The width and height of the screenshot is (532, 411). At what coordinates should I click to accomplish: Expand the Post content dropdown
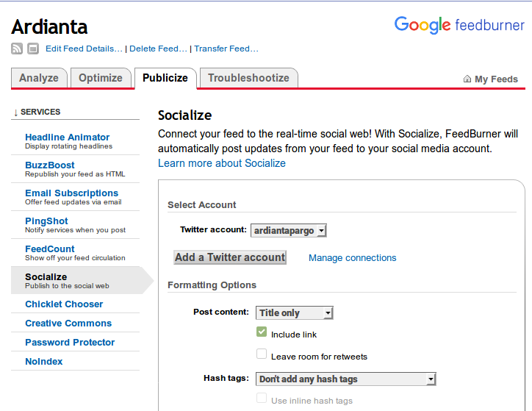coord(294,313)
